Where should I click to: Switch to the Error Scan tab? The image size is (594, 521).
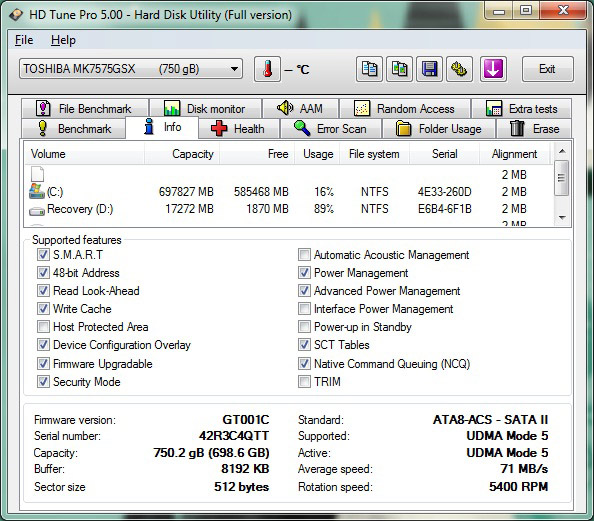pos(331,129)
